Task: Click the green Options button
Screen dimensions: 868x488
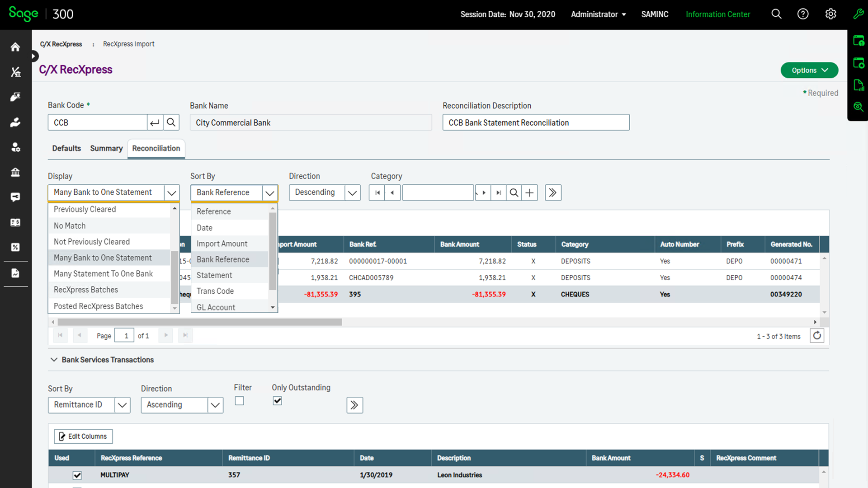Action: click(809, 70)
